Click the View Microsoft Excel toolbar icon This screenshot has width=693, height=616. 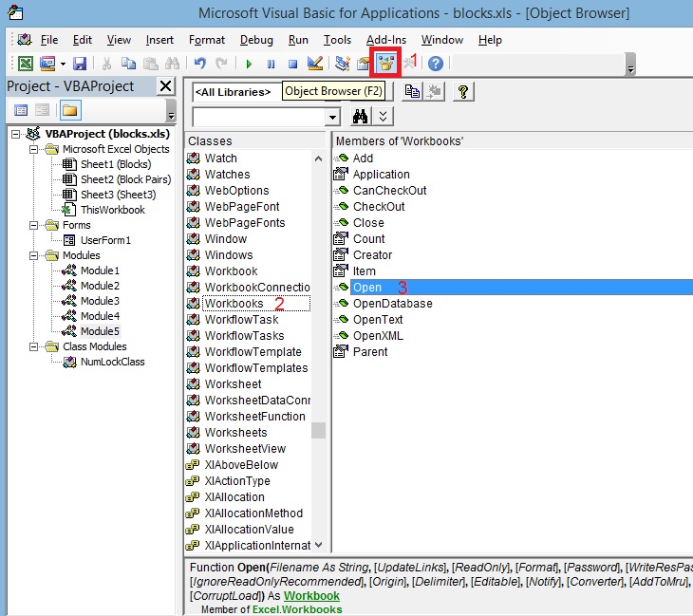click(26, 64)
